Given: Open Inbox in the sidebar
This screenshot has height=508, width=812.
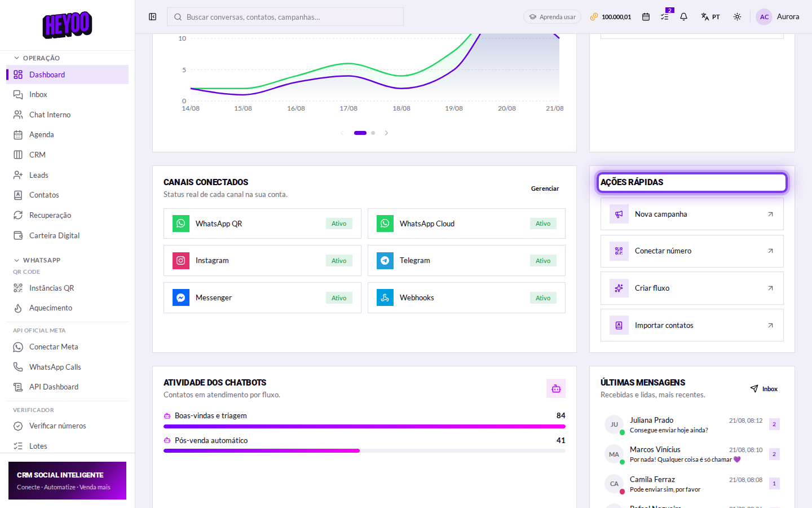Looking at the screenshot, I should (x=68, y=95).
